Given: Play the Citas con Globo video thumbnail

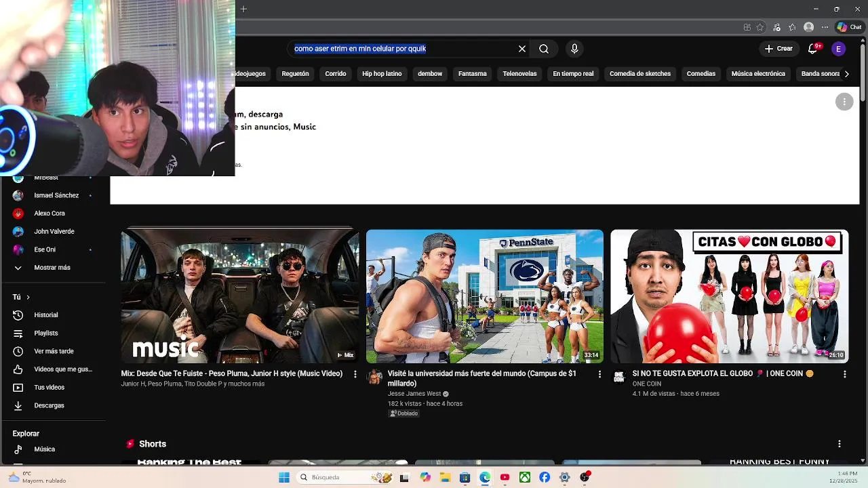Looking at the screenshot, I should pos(730,297).
